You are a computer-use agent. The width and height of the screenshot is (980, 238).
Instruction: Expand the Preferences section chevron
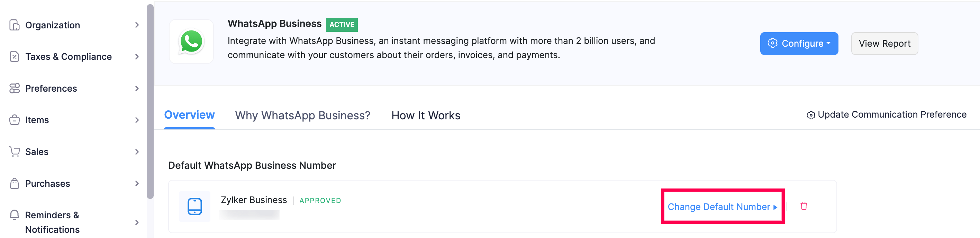tap(137, 88)
